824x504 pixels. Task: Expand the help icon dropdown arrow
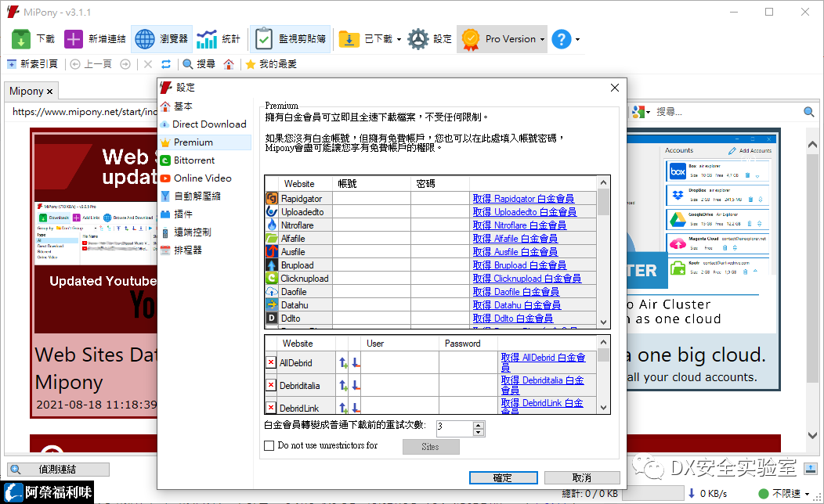[577, 39]
